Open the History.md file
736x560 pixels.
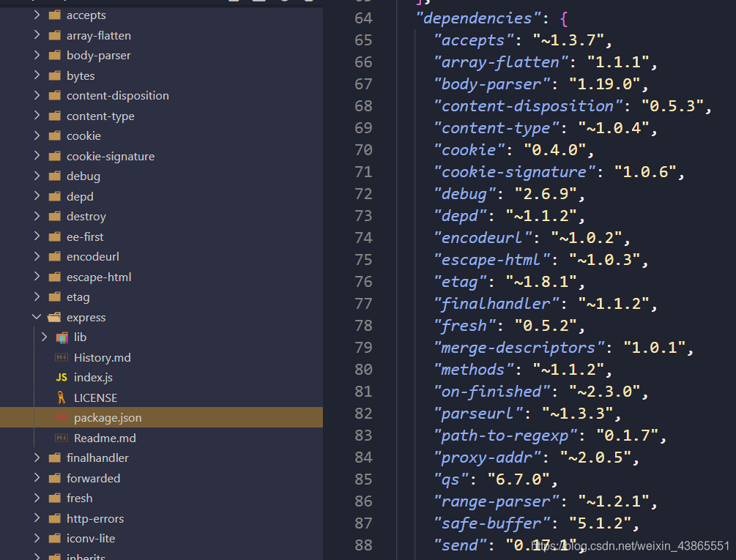[103, 357]
